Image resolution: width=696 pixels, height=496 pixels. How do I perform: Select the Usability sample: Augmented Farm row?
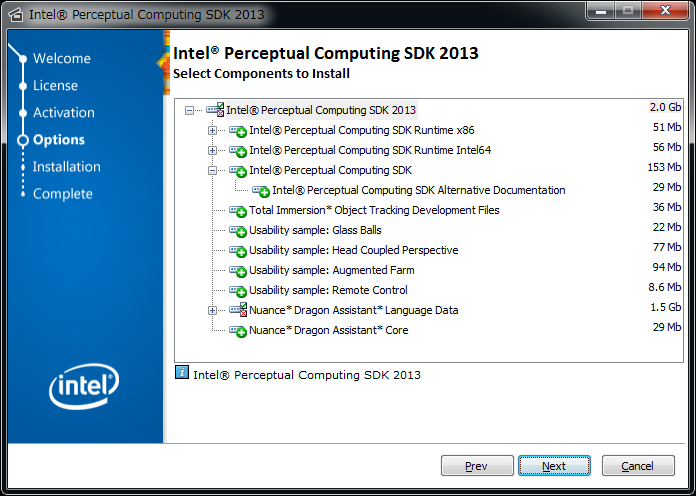[x=331, y=270]
